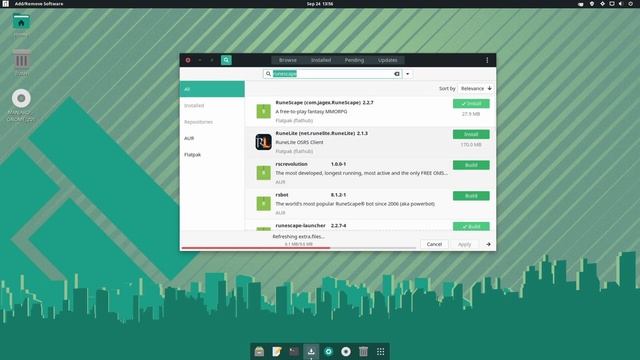Click the clock in the top panel
Viewport: 640px width, 360px height.
click(320, 4)
